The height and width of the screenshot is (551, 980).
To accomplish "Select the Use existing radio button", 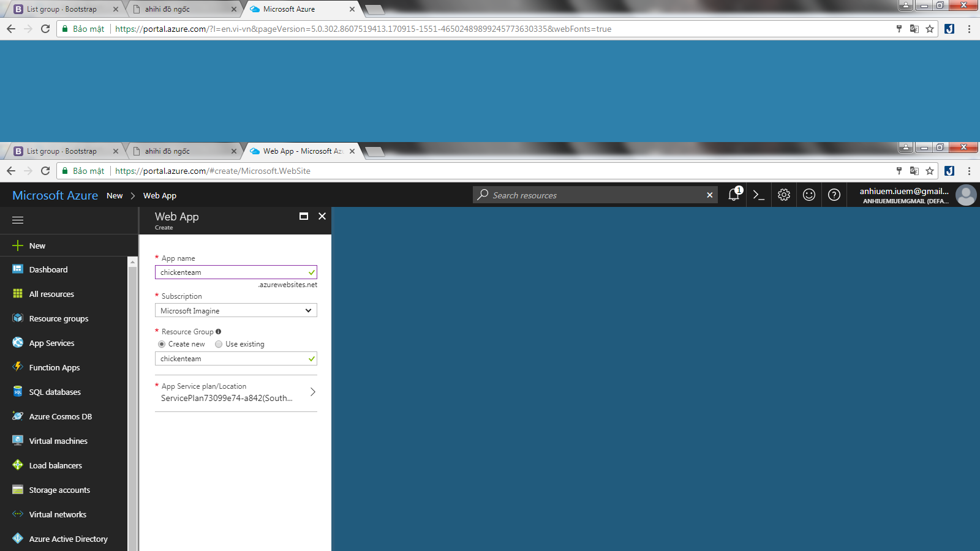I will coord(219,344).
